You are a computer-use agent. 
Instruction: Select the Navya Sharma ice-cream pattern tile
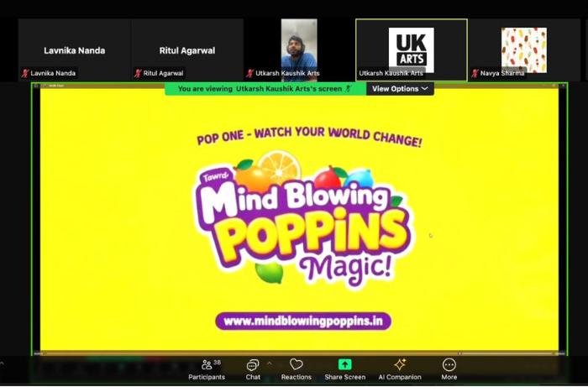pos(524,50)
